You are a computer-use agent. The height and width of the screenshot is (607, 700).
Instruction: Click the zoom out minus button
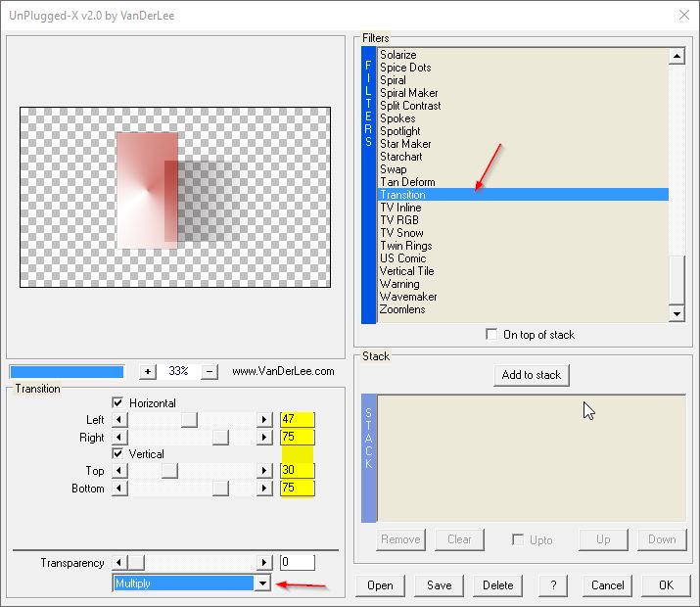tap(210, 372)
